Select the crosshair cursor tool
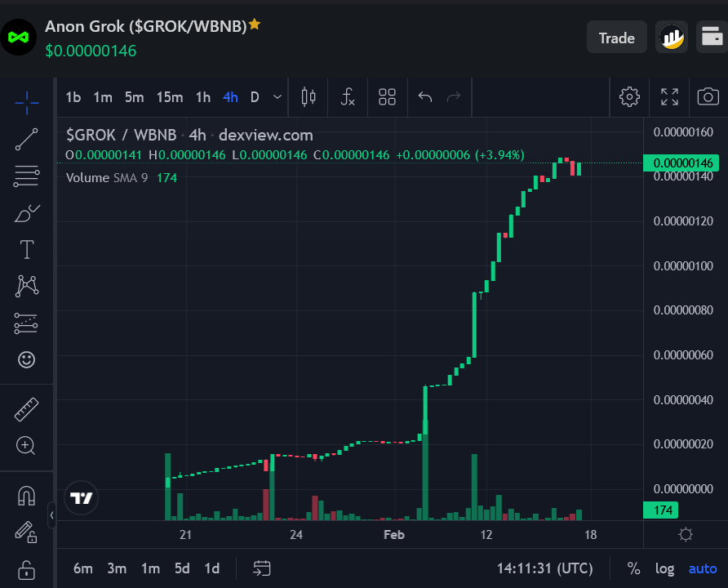Image resolution: width=728 pixels, height=588 pixels. pos(26,103)
